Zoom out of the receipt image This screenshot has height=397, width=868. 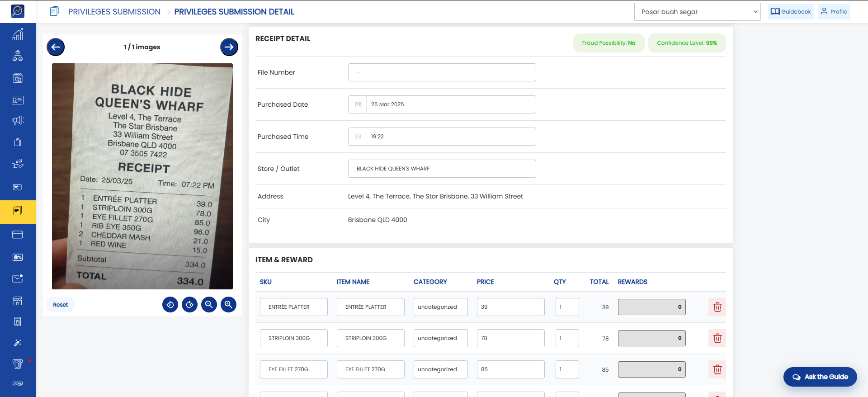209,305
